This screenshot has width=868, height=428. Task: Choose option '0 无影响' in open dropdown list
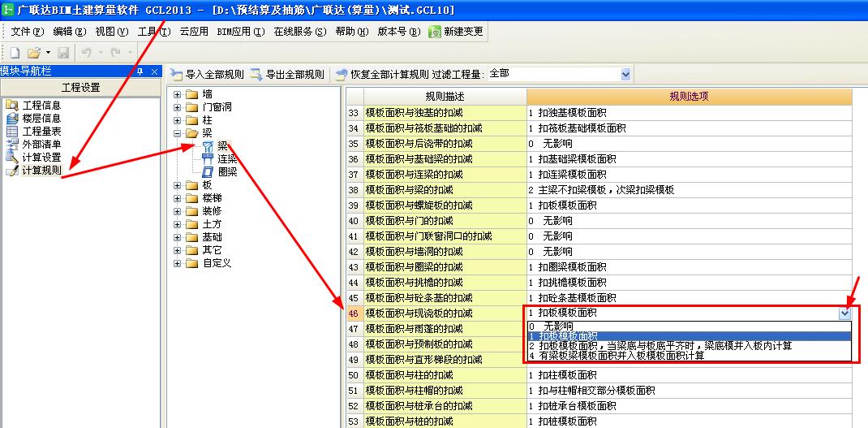coord(690,326)
